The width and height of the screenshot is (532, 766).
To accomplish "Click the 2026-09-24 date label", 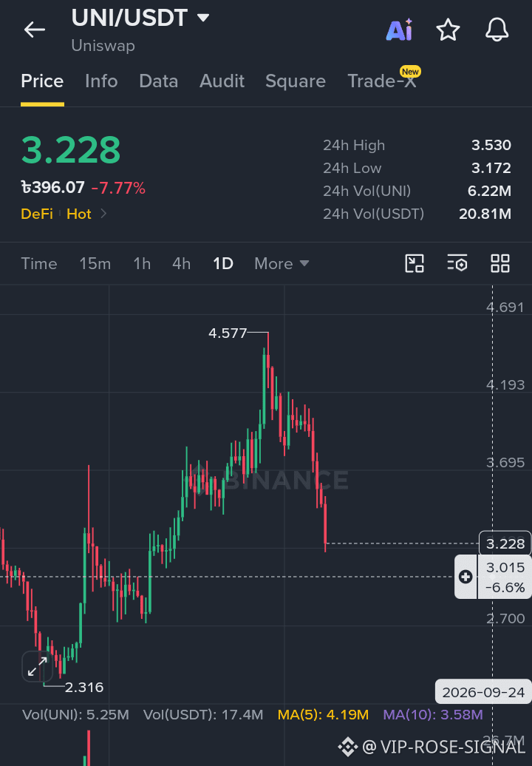I will click(483, 692).
